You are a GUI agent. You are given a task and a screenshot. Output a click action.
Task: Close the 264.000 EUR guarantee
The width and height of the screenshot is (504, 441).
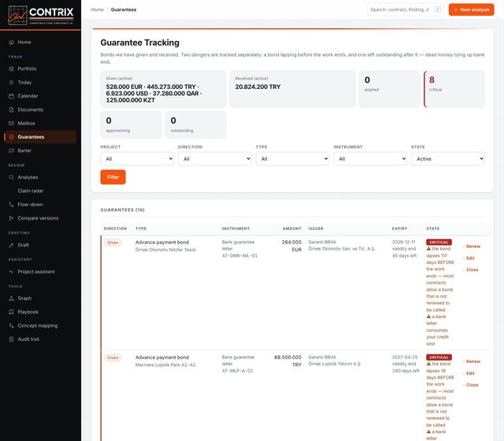click(x=472, y=269)
